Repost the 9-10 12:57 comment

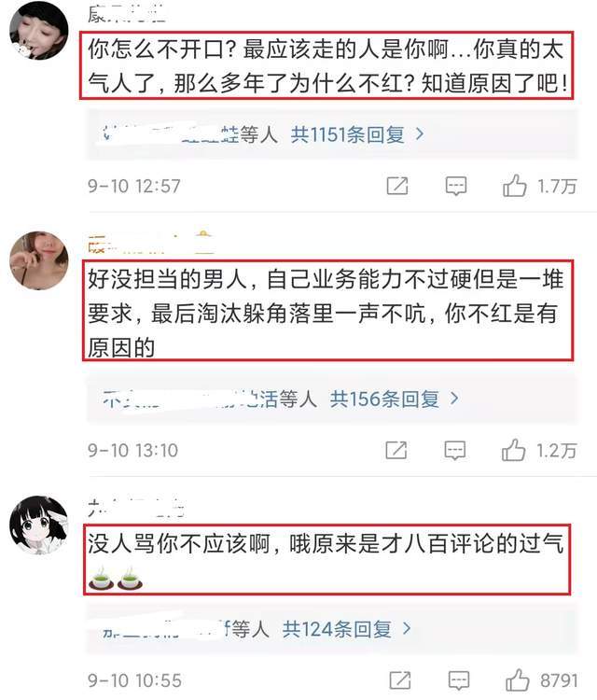[x=397, y=186]
